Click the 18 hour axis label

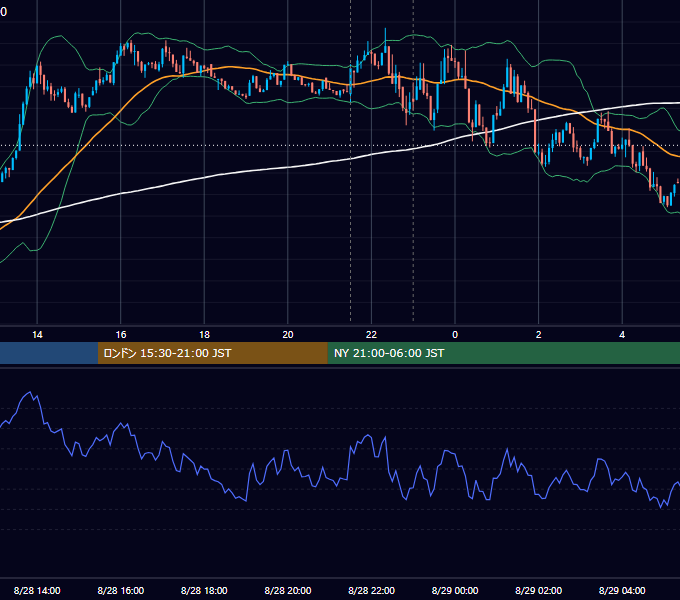204,335
